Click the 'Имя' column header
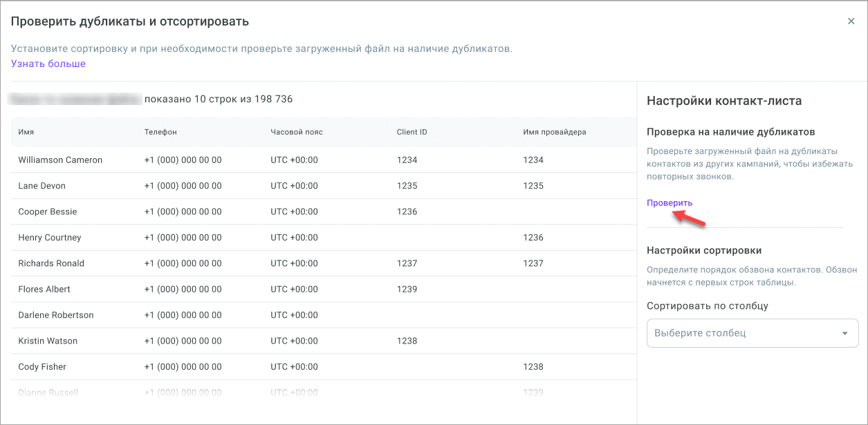 point(26,132)
